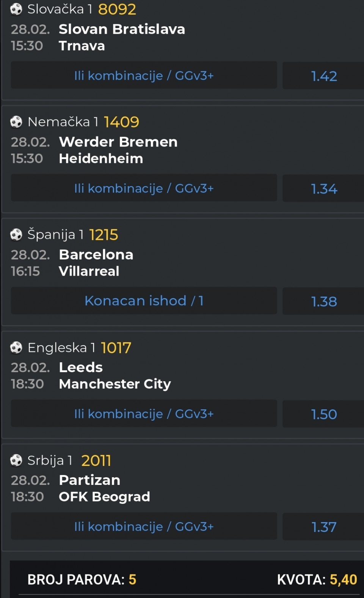Click the soccer ball icon beside Nemačka 1
Screen dimensions: 364x598
(16, 122)
